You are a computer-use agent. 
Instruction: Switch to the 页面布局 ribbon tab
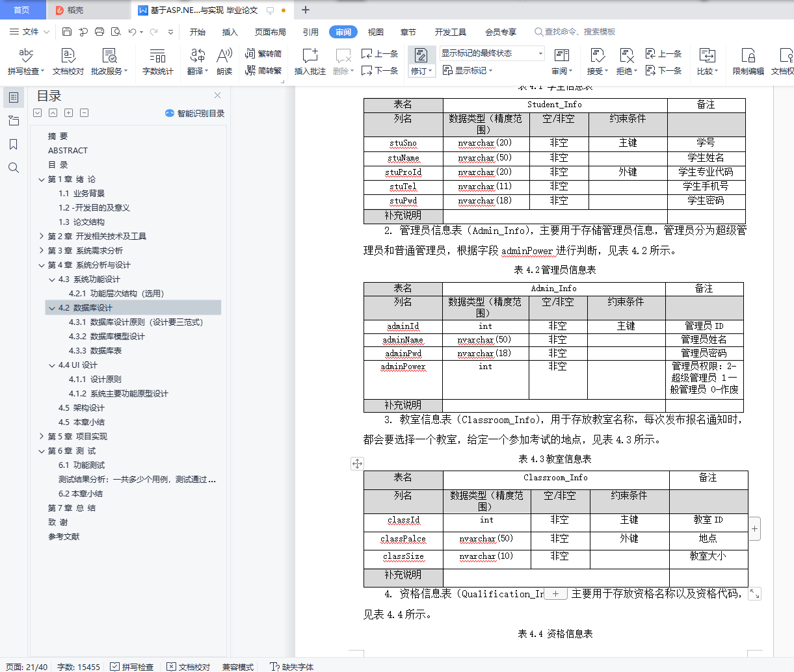pyautogui.click(x=271, y=32)
